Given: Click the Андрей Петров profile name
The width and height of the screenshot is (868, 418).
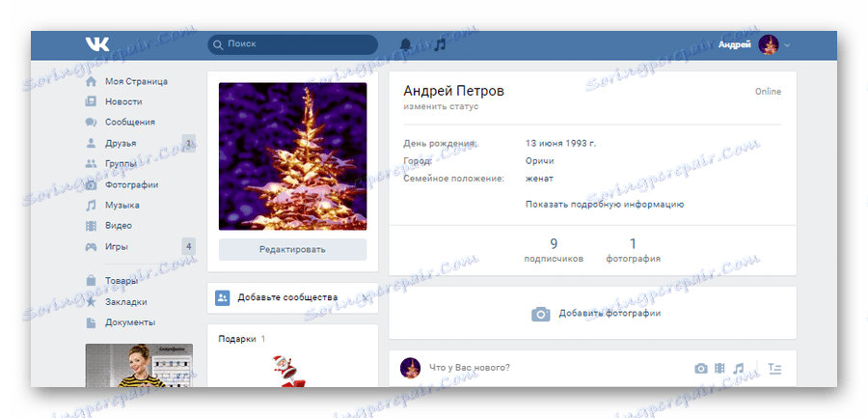Looking at the screenshot, I should point(454,91).
